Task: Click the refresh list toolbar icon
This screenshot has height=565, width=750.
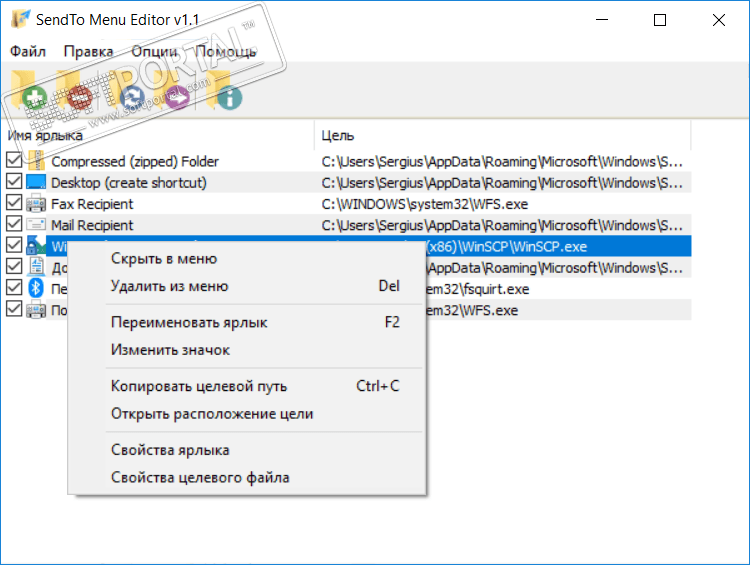Action: (126, 91)
